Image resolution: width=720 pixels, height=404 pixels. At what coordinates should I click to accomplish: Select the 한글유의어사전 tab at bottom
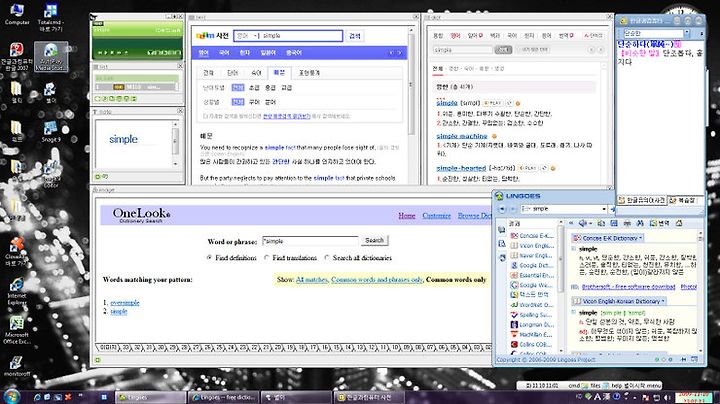click(641, 200)
